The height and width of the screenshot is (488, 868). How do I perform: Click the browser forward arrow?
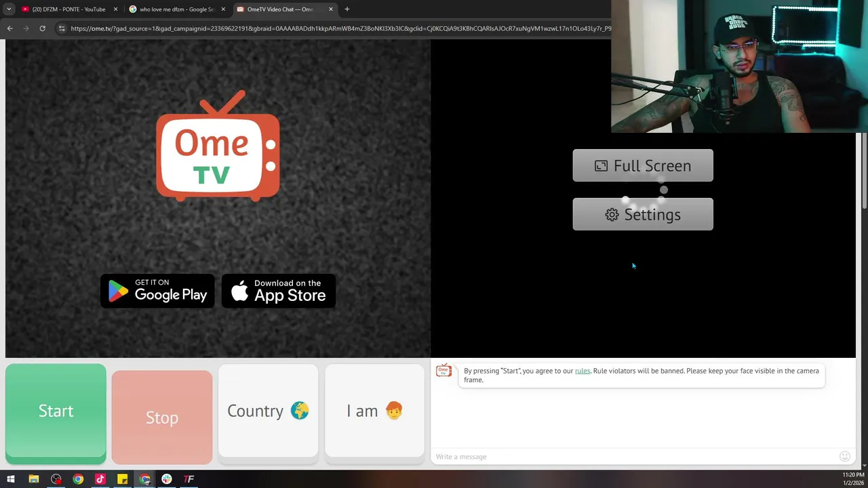click(x=26, y=28)
